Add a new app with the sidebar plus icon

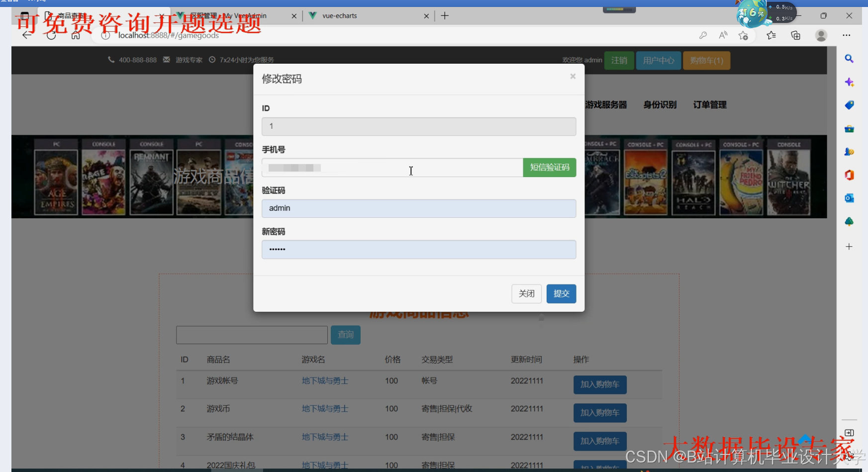tap(849, 246)
